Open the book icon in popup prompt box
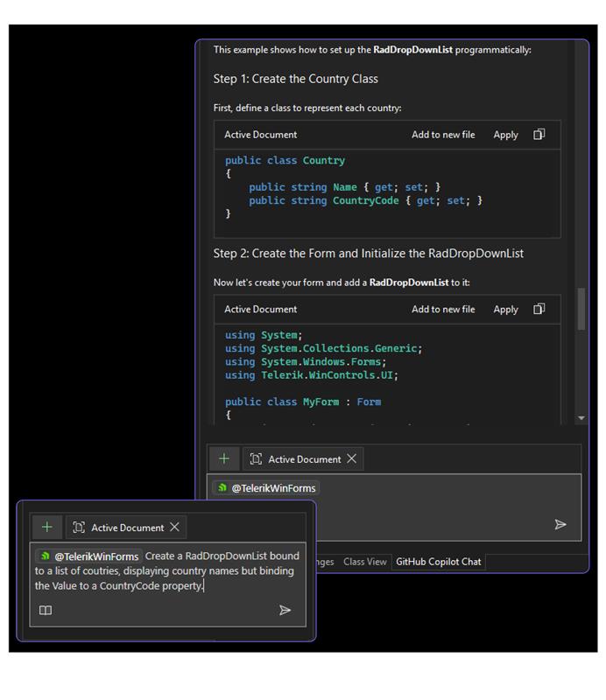 click(46, 610)
